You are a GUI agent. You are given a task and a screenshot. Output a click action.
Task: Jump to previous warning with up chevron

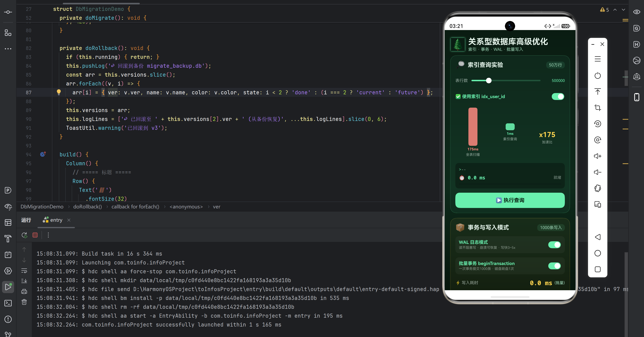(x=615, y=10)
